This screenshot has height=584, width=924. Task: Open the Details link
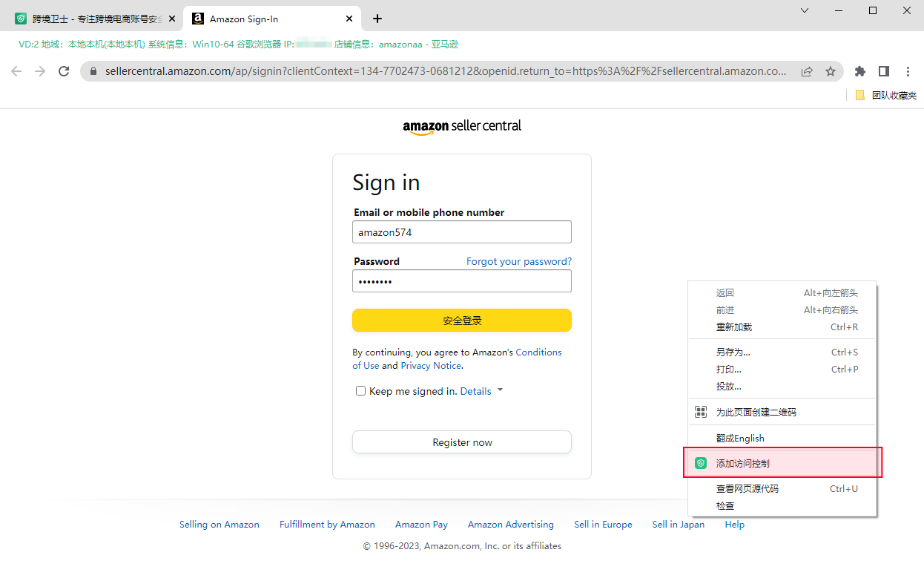(x=475, y=391)
